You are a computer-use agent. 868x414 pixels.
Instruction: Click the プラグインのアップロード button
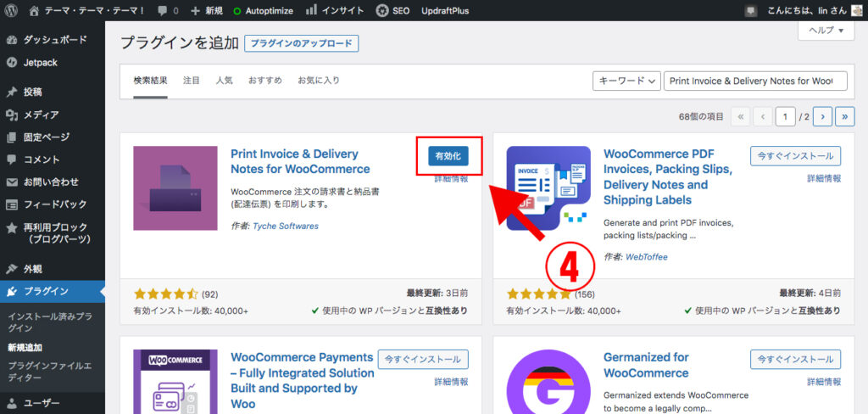click(301, 43)
